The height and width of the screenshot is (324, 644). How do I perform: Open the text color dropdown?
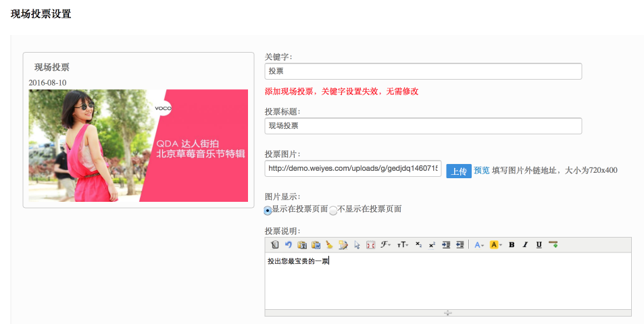pyautogui.click(x=479, y=245)
